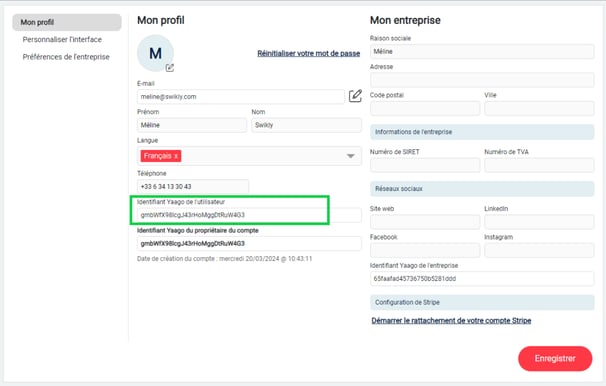This screenshot has width=606, height=386.
Task: Select Identifiant Yaago de l'utilisateur field
Action: coord(249,215)
